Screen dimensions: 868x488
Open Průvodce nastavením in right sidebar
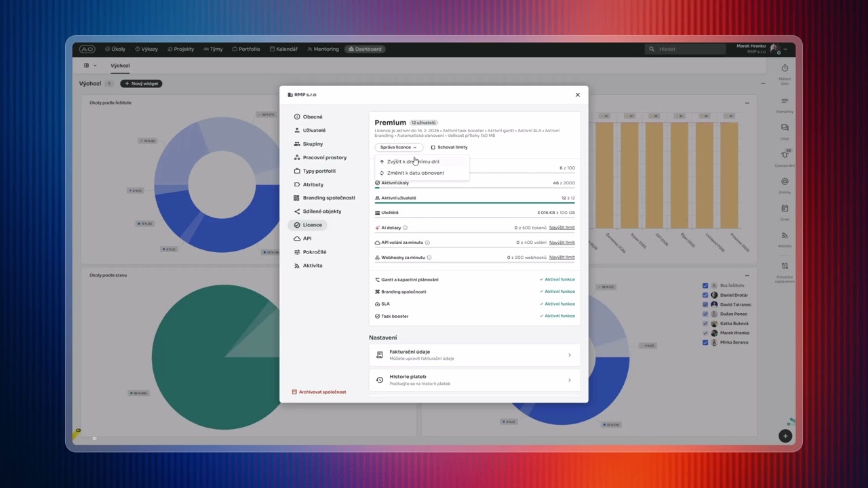785,272
